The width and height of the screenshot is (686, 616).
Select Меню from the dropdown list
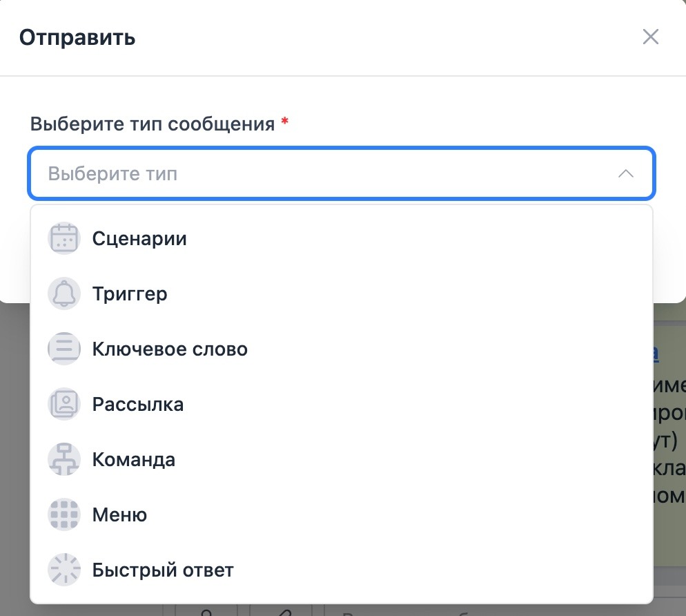click(119, 515)
